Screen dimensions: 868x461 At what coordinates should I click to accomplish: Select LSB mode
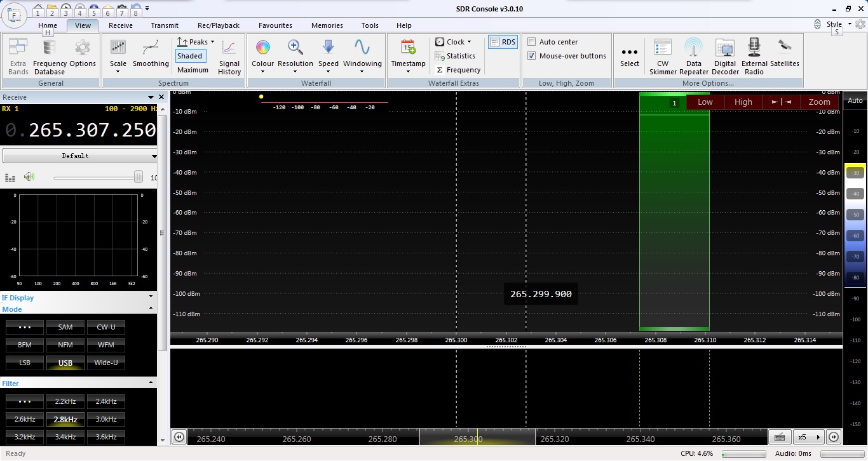tap(25, 363)
